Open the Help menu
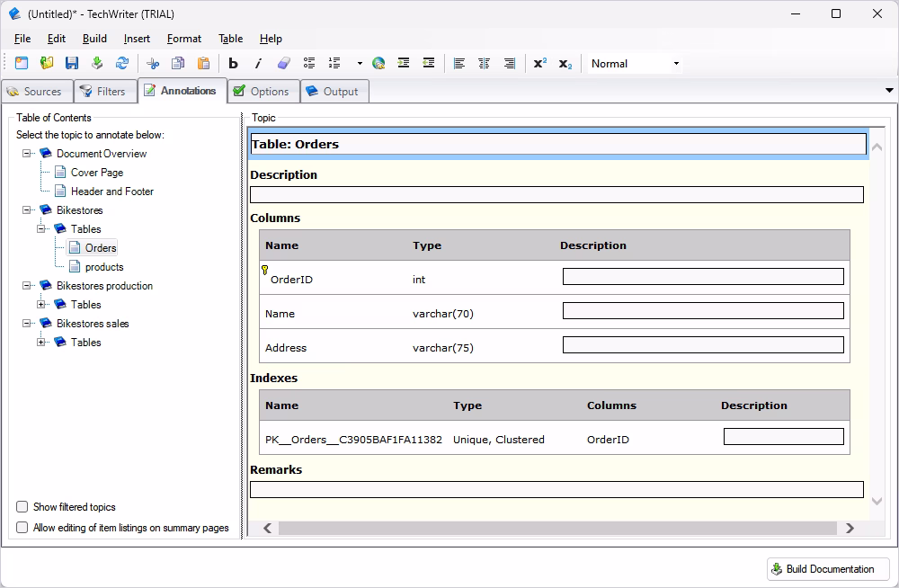The height and width of the screenshot is (588, 899). click(271, 39)
